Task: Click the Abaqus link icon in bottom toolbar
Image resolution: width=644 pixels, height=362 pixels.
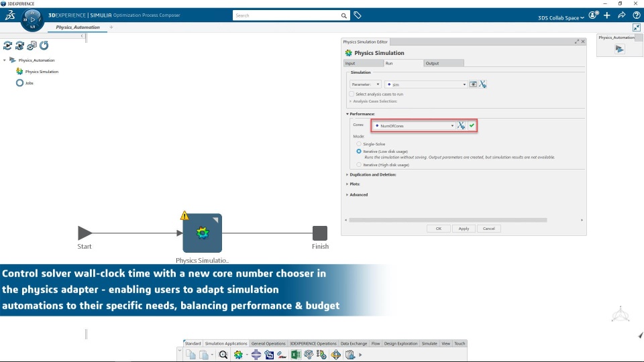Action: 282,355
